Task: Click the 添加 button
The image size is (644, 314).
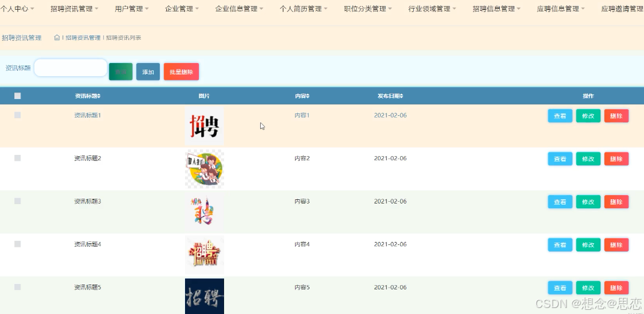Action: [x=148, y=72]
